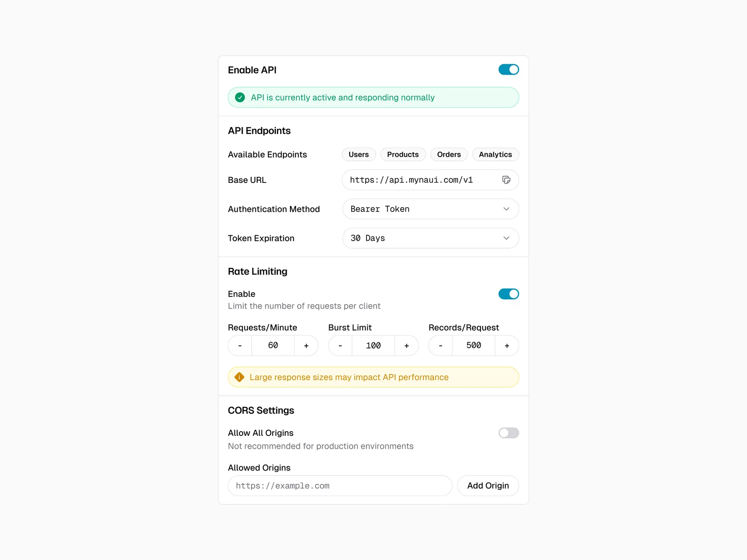Decrease Requests/Minute with minus button
Viewport: 747px width, 560px height.
point(240,346)
